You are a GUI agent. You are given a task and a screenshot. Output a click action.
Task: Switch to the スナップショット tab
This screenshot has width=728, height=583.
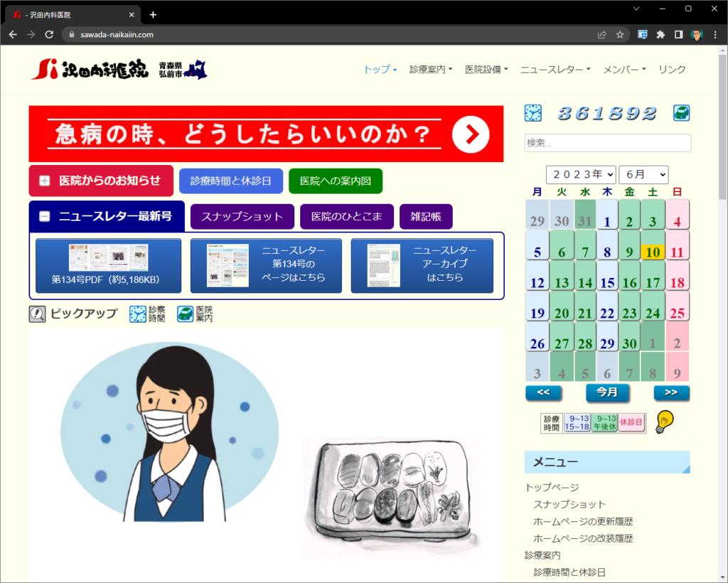tap(242, 217)
